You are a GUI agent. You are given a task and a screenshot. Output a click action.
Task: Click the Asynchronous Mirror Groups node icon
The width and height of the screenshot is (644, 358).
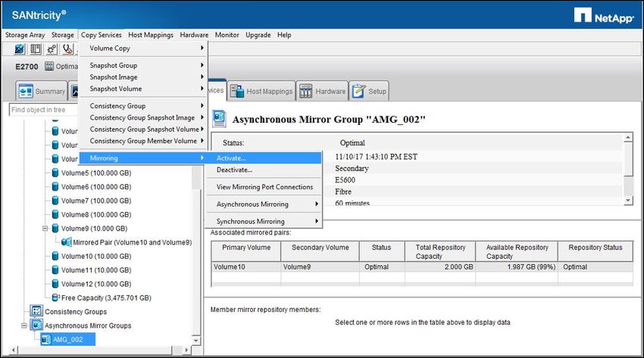36,325
